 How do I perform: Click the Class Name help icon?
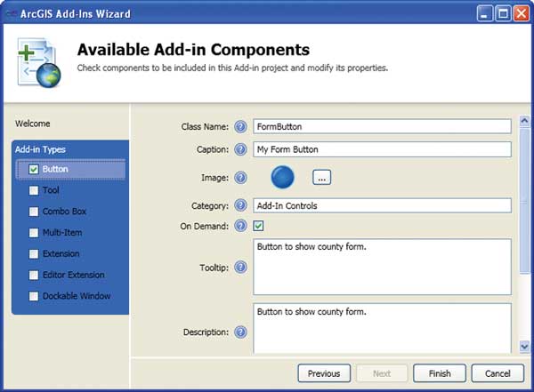pyautogui.click(x=240, y=126)
